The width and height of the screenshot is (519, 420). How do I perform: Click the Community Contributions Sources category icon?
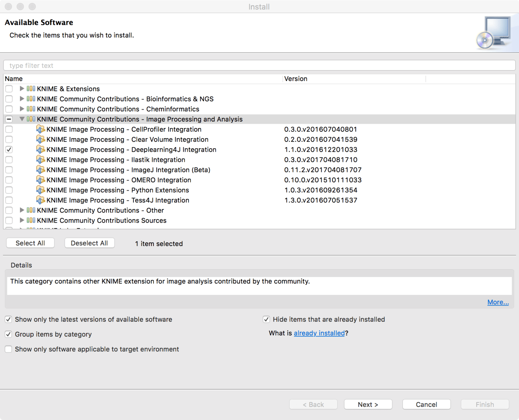[x=31, y=220]
